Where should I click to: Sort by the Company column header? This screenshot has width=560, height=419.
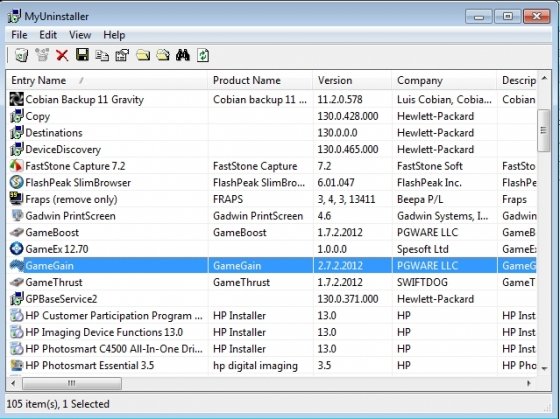(x=444, y=80)
